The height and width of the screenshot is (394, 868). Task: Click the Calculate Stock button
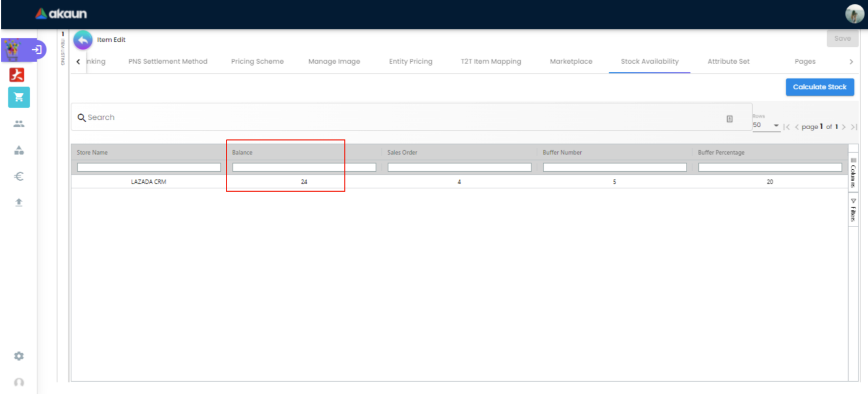tap(819, 87)
